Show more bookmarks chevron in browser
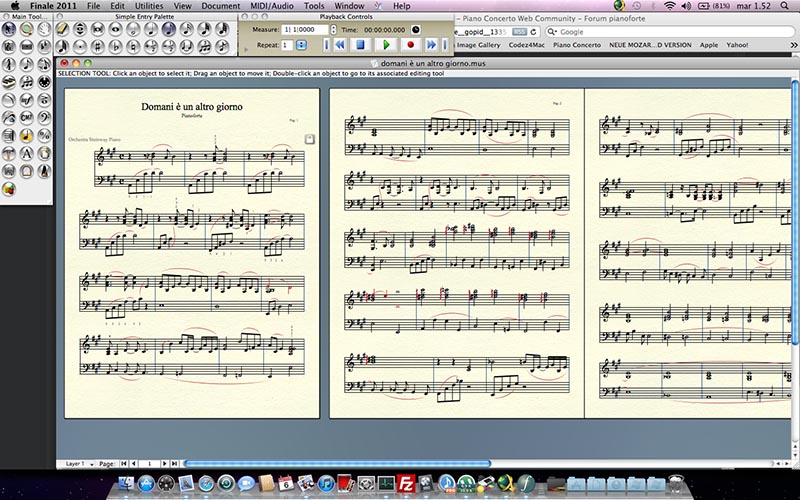 (x=794, y=45)
